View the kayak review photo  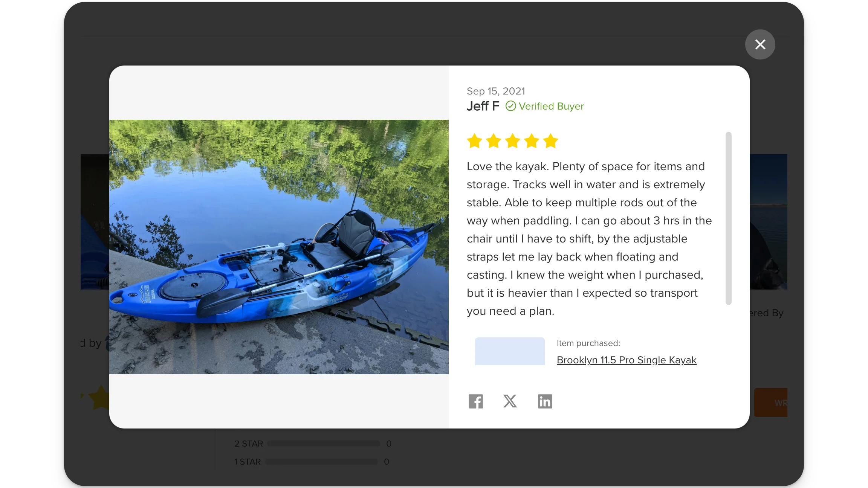[x=279, y=247]
